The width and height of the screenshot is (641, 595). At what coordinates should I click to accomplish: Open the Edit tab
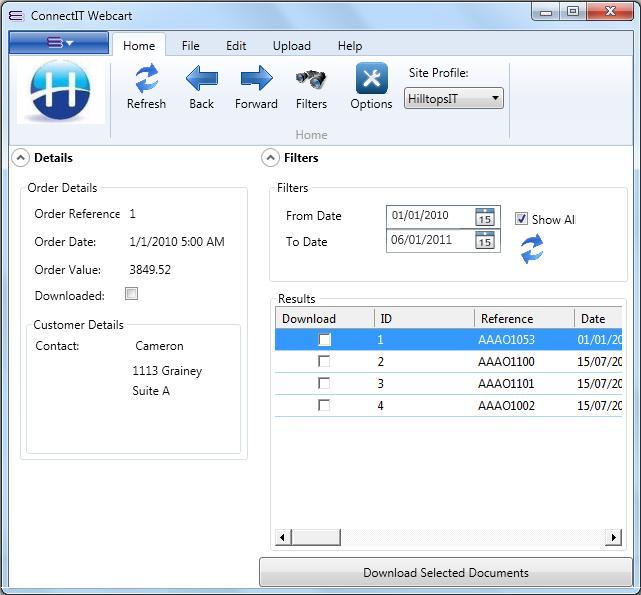pyautogui.click(x=236, y=46)
